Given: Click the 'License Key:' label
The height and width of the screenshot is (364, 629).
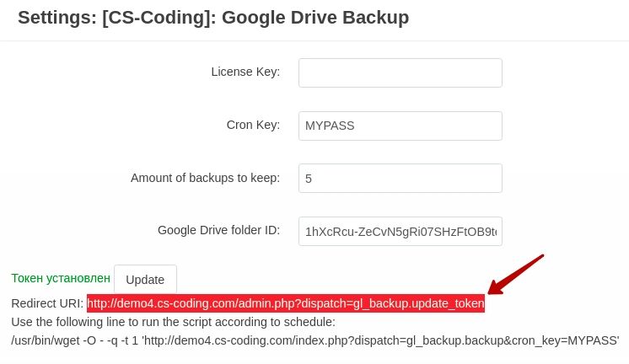Looking at the screenshot, I should (x=245, y=72).
